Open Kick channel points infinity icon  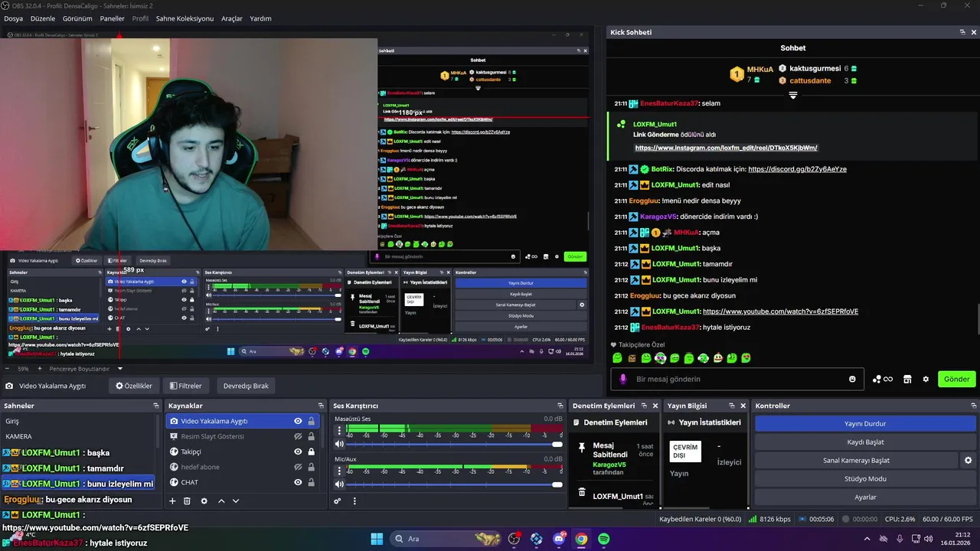tap(883, 379)
